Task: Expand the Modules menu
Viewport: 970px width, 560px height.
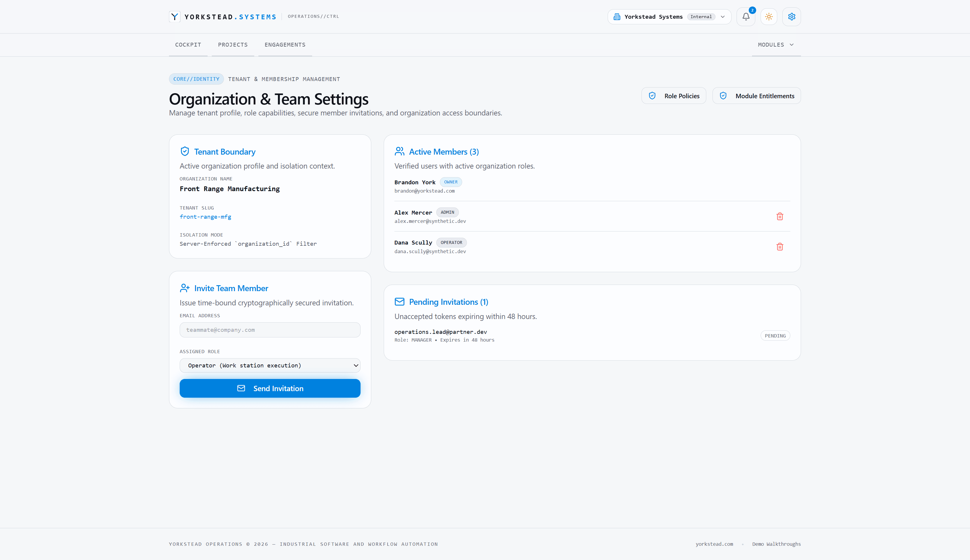Action: tap(776, 45)
